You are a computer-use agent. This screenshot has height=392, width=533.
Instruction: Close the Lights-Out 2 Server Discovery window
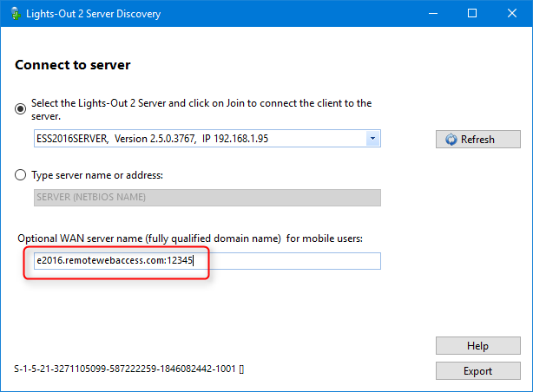[x=512, y=14]
